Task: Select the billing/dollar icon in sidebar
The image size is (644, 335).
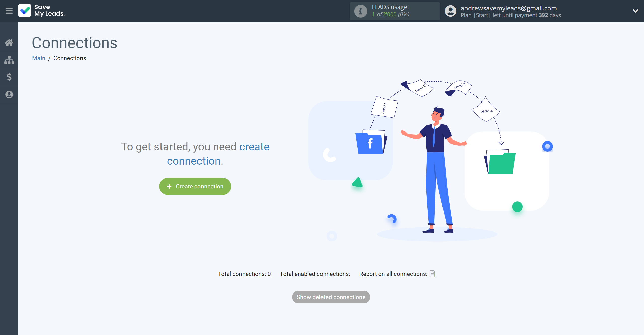Action: point(9,77)
